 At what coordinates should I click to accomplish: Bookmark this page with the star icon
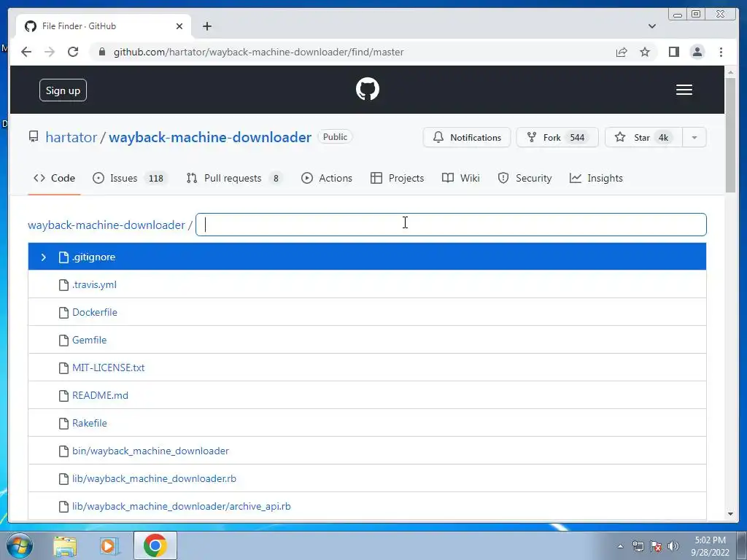point(645,52)
